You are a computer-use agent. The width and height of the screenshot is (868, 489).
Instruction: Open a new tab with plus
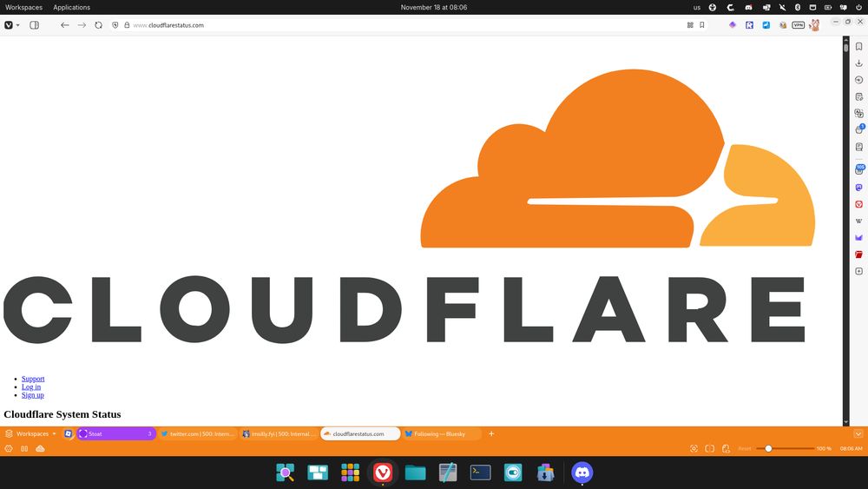(x=491, y=433)
